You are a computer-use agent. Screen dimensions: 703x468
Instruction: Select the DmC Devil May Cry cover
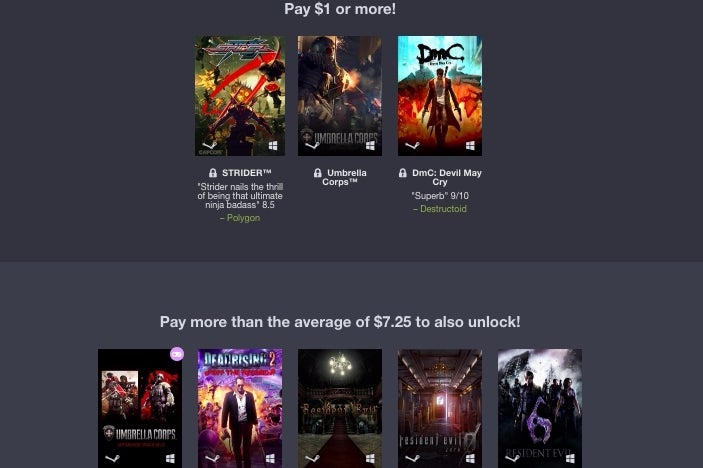(x=440, y=96)
